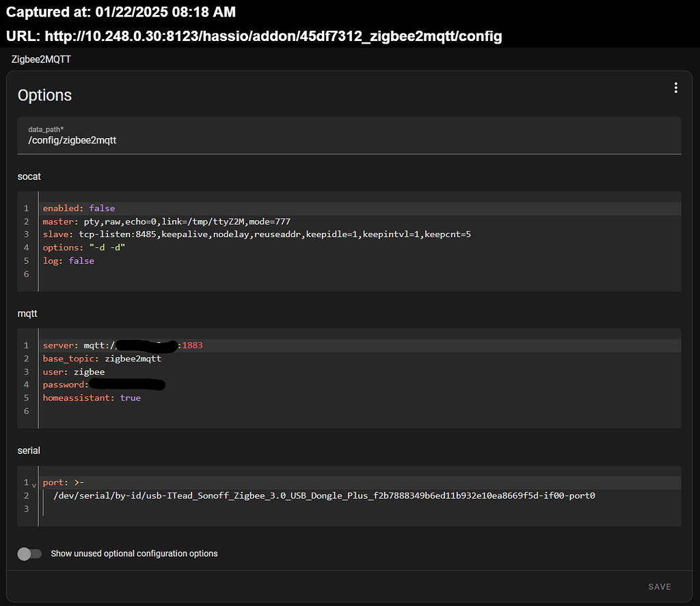The height and width of the screenshot is (606, 700).
Task: Click the socat 'enabled: false' line
Action: pyautogui.click(x=360, y=208)
